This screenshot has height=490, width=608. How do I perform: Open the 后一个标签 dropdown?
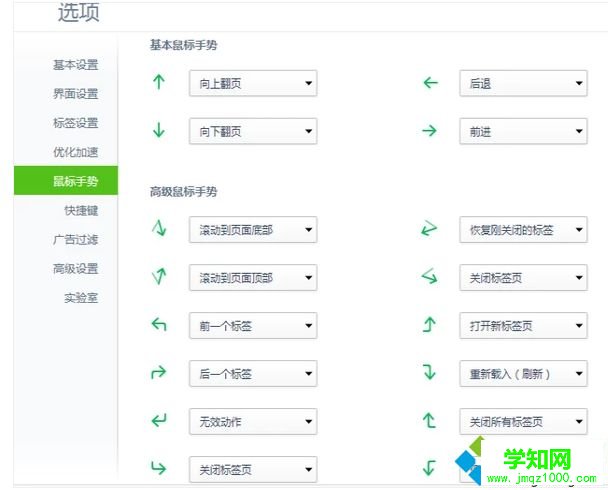pyautogui.click(x=252, y=374)
